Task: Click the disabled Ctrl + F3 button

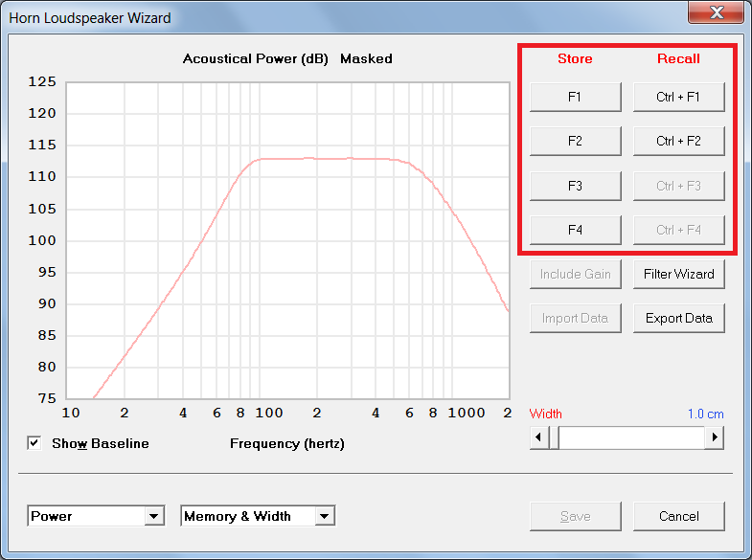Action: [x=678, y=186]
